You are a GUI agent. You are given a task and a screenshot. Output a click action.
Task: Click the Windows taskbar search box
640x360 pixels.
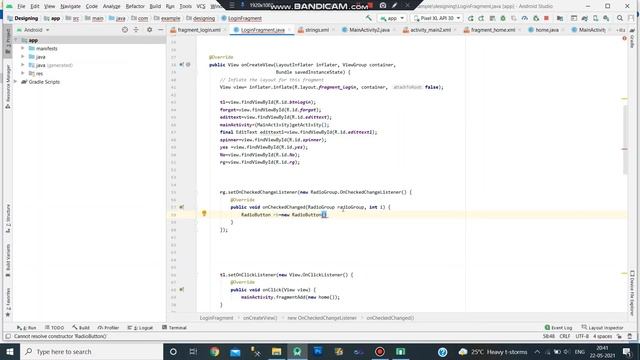(x=92, y=351)
